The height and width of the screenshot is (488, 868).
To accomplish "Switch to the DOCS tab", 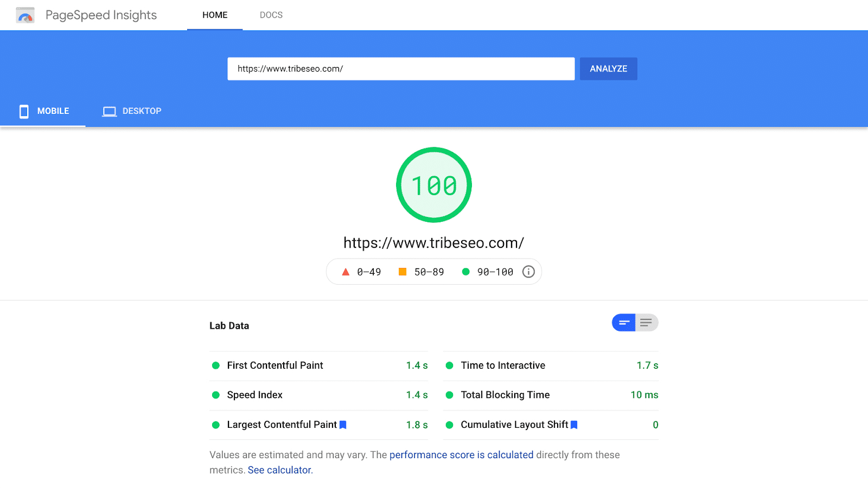I will click(x=271, y=15).
